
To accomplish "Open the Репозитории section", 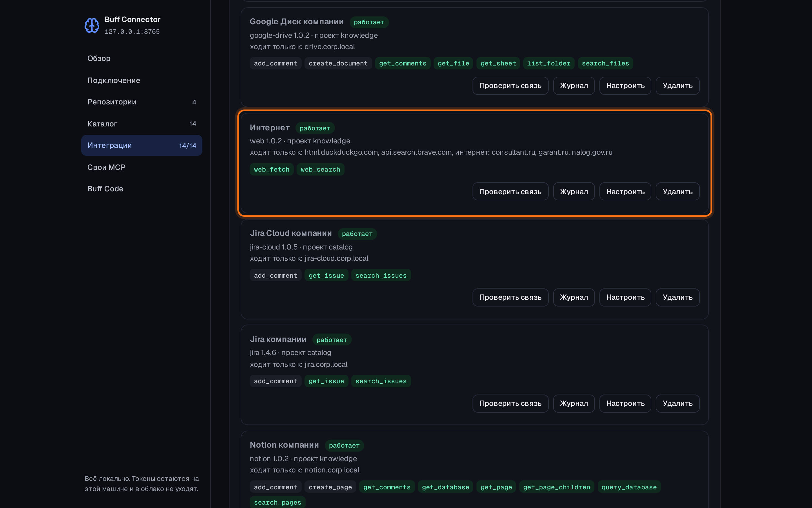I will point(142,102).
